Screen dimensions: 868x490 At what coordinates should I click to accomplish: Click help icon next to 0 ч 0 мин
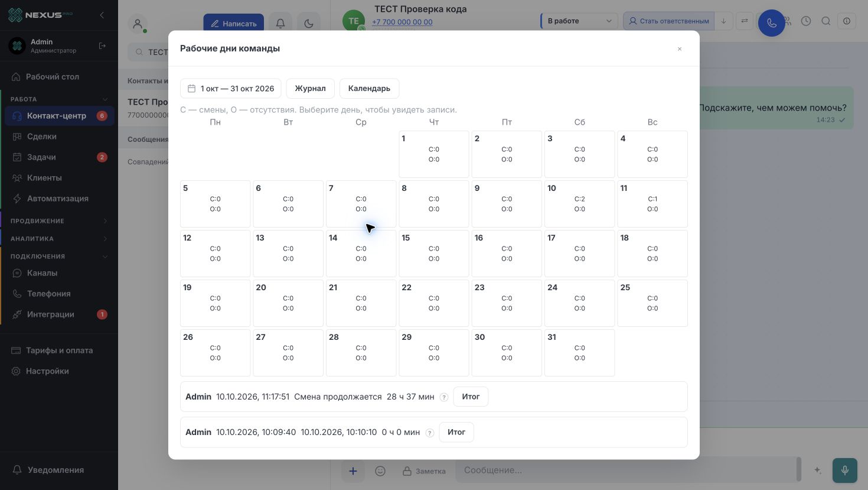coord(430,433)
